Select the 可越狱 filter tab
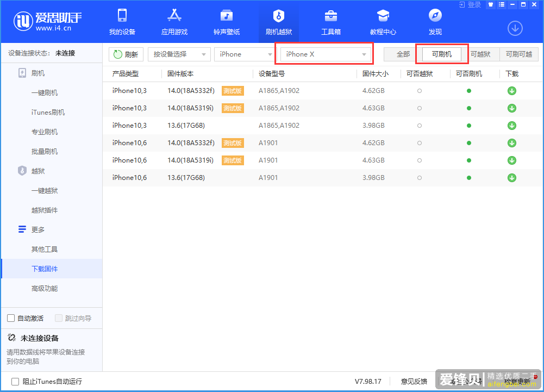Screen dimensions: 544x392 point(480,54)
